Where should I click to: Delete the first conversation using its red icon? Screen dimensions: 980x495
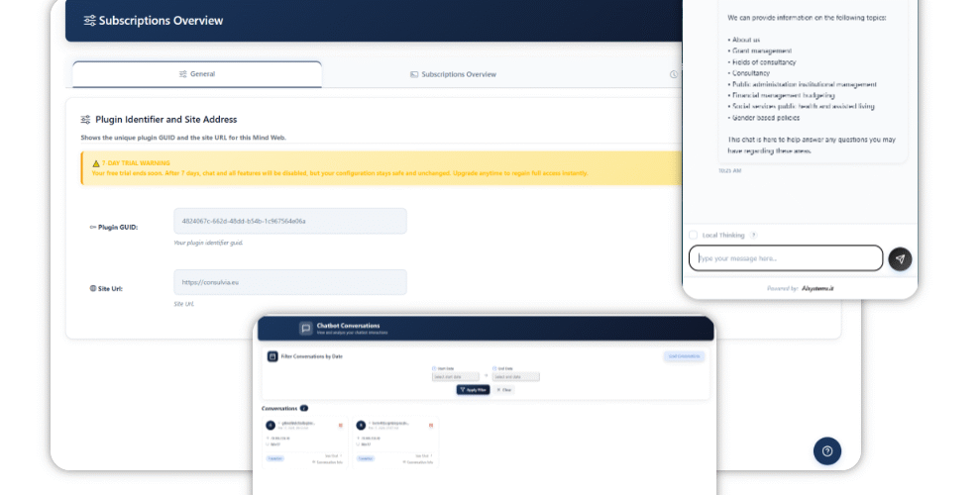(341, 425)
